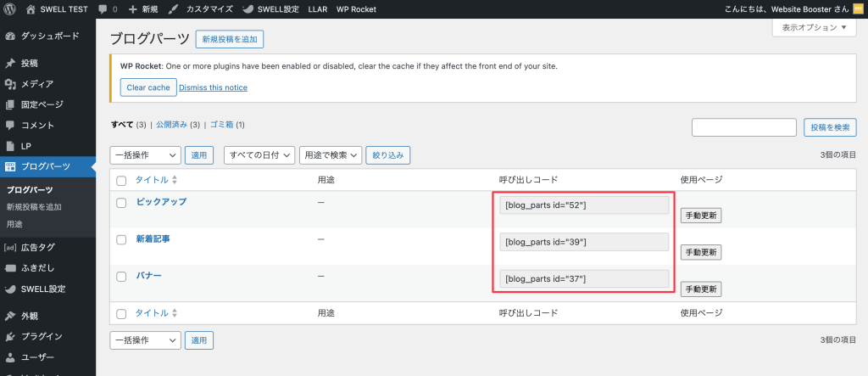Image resolution: width=868 pixels, height=376 pixels.
Task: Open the バナー post title
Action: click(x=149, y=276)
